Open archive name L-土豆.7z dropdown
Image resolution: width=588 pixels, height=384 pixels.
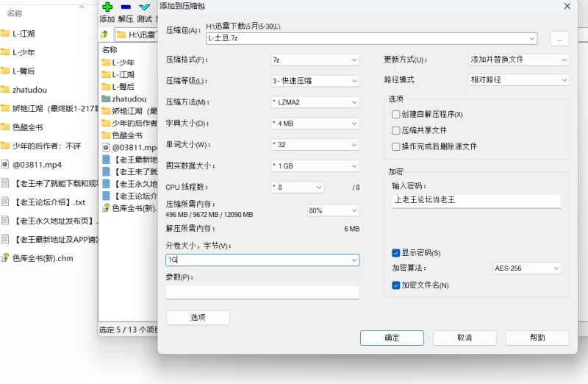[x=531, y=38]
